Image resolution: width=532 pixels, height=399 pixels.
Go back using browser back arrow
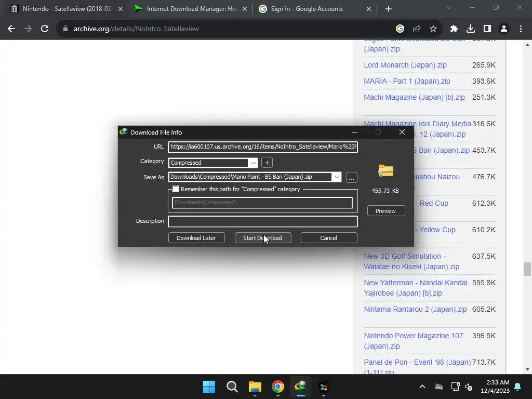coord(11,29)
